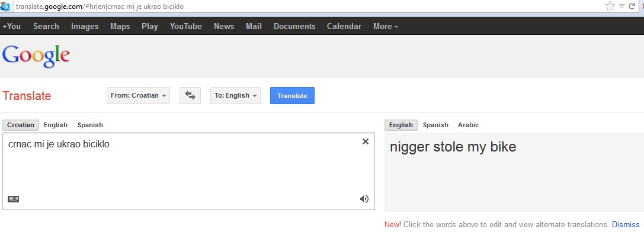Click the blue Translate button
Viewport: 644px width, 245px height.
click(293, 96)
